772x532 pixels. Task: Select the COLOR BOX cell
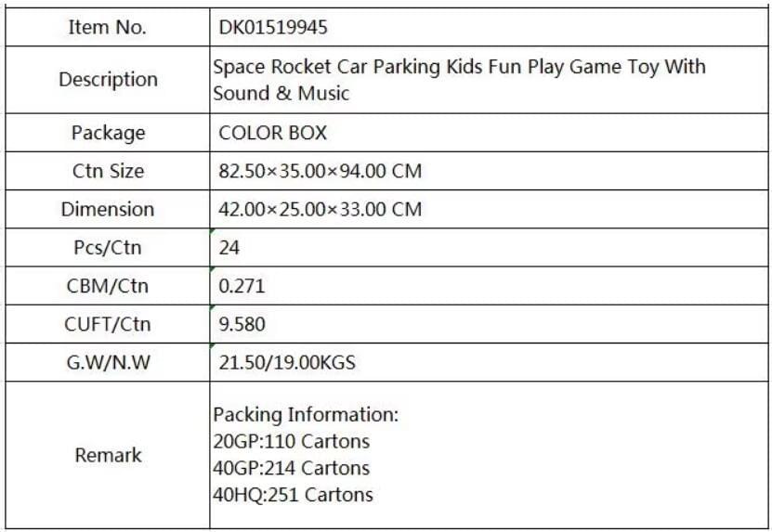point(273,133)
